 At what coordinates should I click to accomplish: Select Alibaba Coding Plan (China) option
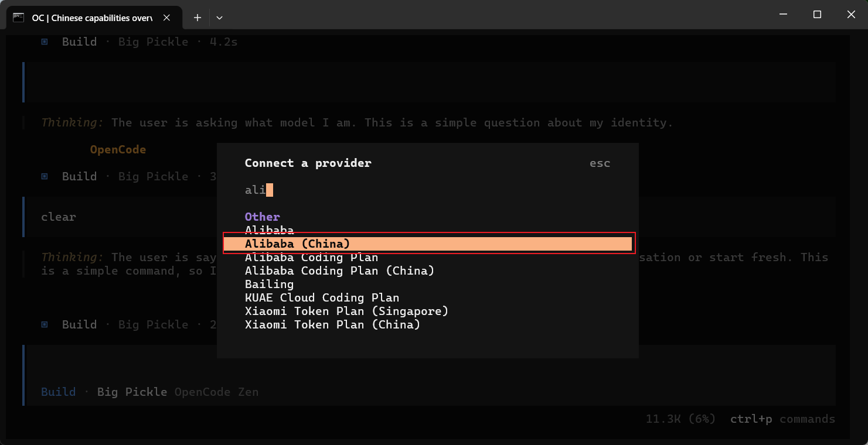[339, 271]
